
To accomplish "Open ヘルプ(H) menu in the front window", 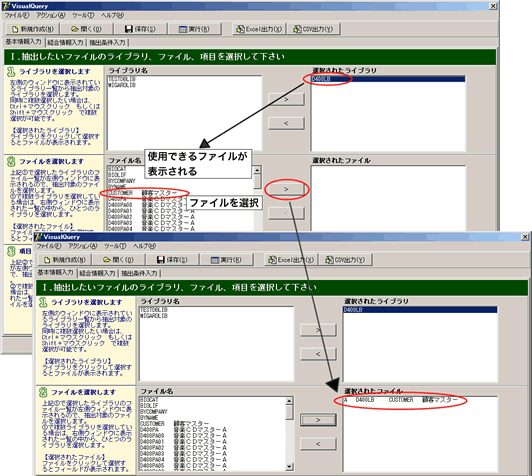I will click(144, 246).
